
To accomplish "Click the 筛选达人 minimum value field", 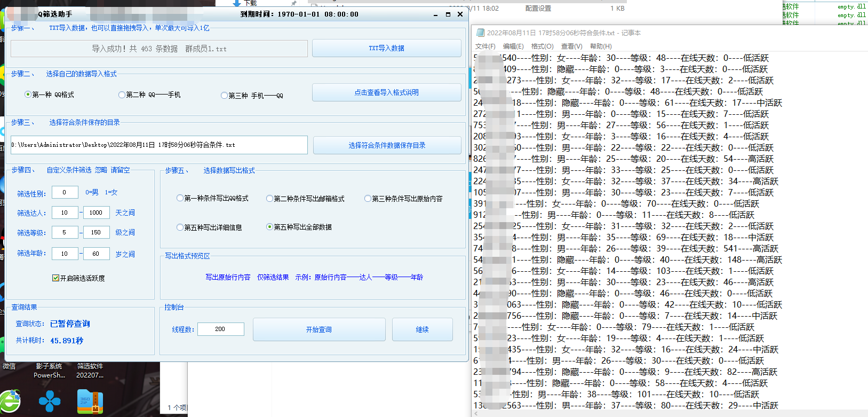I will (x=65, y=213).
